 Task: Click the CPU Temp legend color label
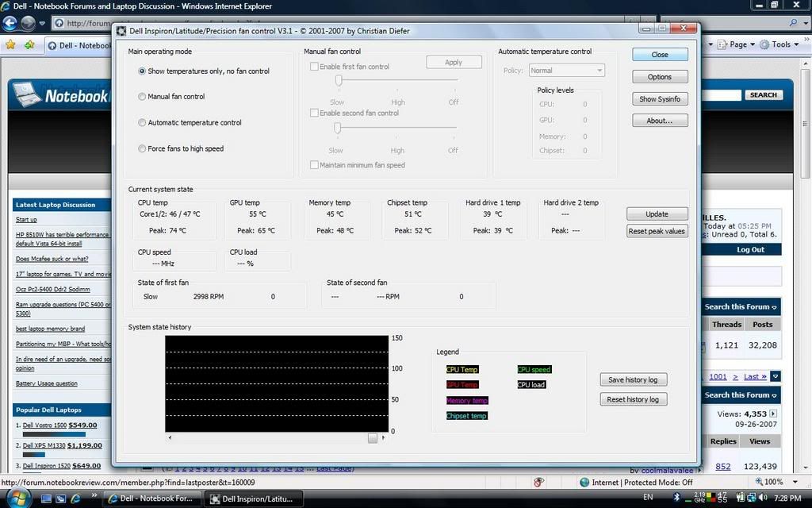pyautogui.click(x=462, y=370)
